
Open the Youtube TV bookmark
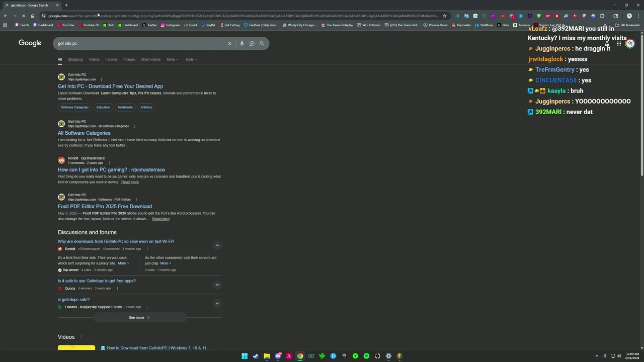click(89, 25)
